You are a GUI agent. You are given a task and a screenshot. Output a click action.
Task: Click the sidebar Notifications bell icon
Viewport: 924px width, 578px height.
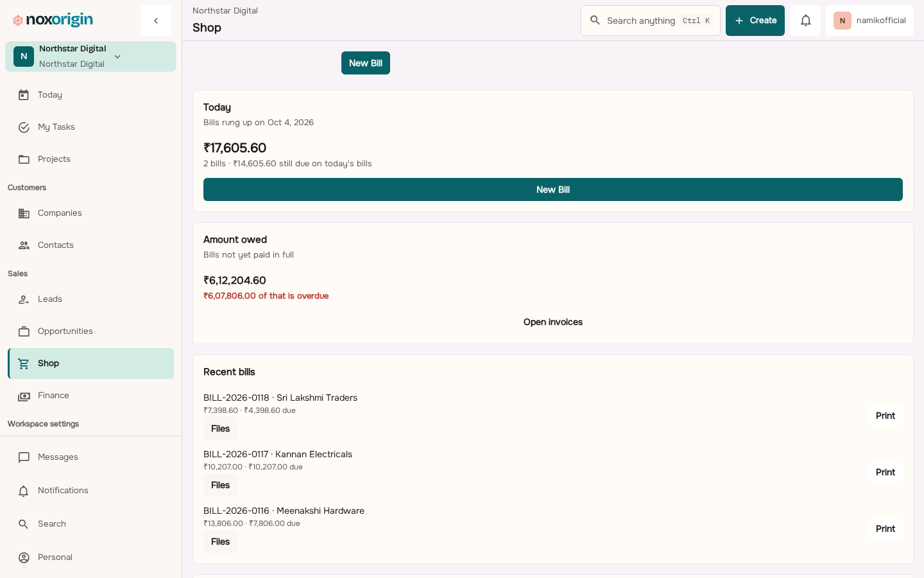pos(24,491)
